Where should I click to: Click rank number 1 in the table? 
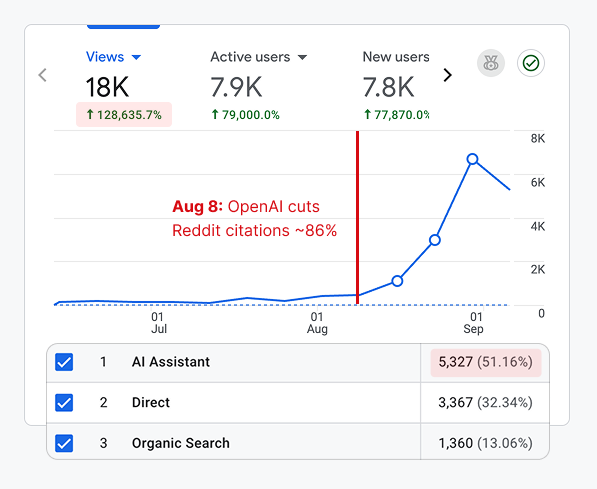coord(103,362)
